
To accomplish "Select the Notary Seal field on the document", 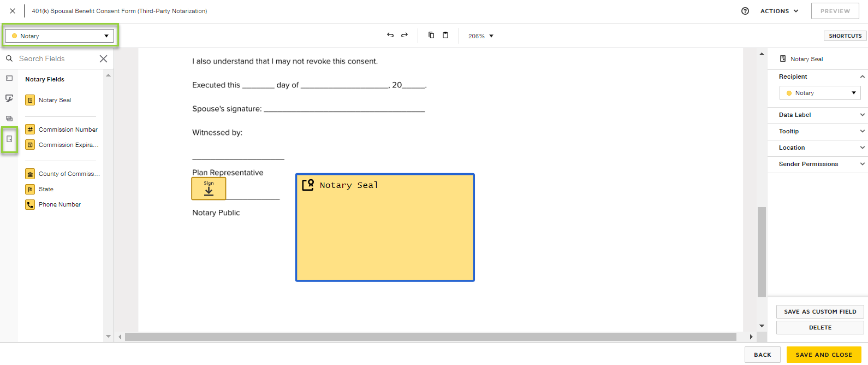I will [x=385, y=227].
